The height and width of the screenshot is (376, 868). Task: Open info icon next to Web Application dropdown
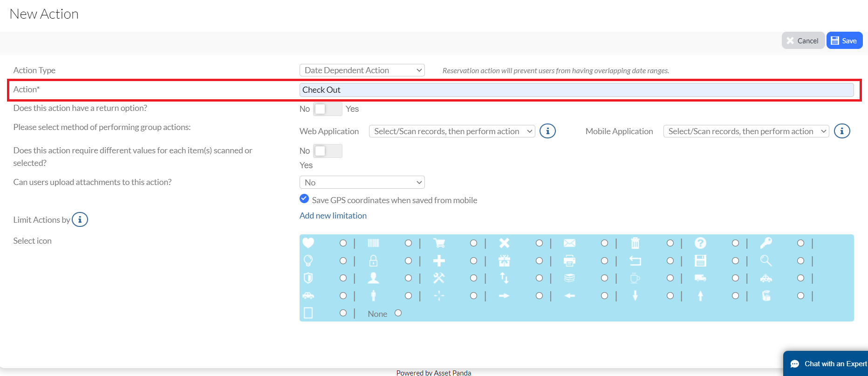coord(547,131)
